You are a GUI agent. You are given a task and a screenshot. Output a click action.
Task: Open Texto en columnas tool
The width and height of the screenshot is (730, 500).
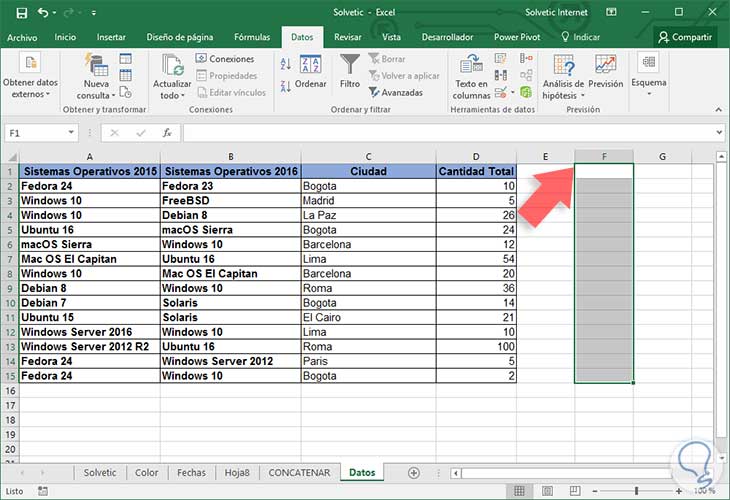pos(471,76)
